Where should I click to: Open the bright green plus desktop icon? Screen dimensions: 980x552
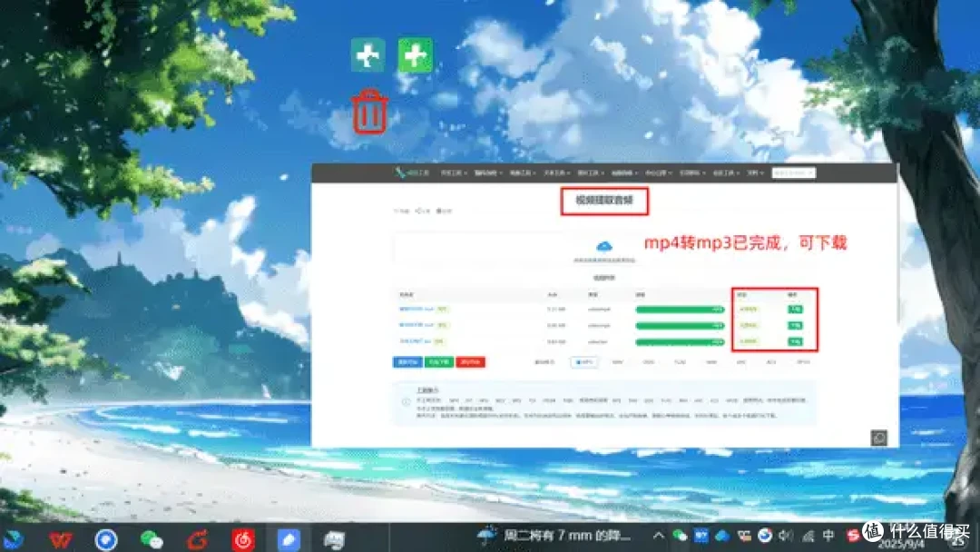pos(415,55)
